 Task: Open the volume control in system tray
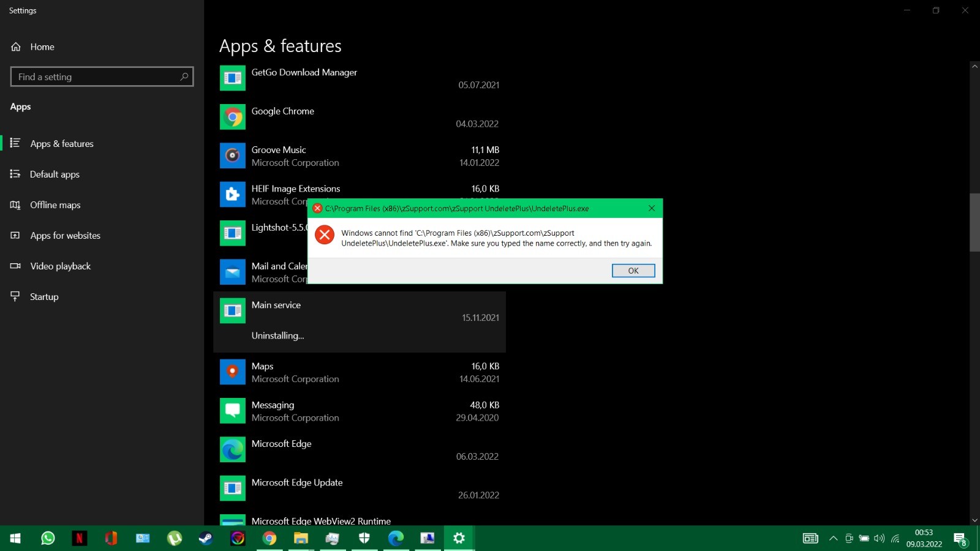coord(880,539)
